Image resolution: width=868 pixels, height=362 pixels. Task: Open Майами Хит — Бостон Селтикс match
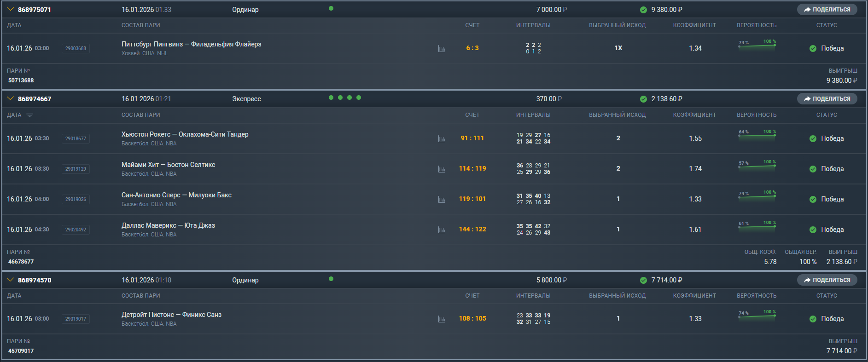pyautogui.click(x=168, y=165)
